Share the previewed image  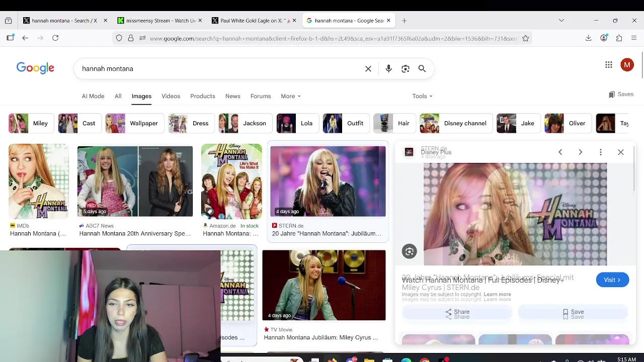tap(457, 313)
